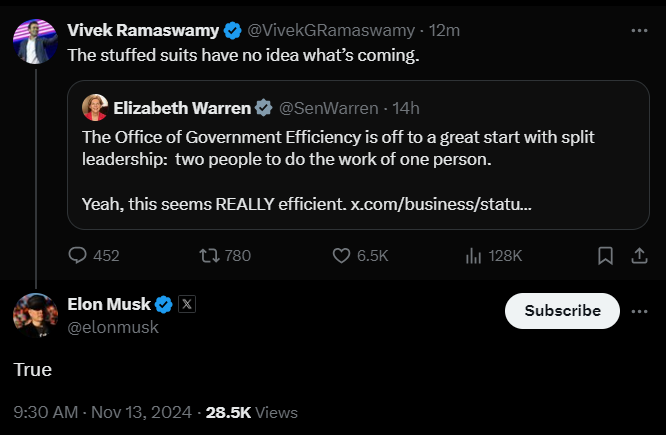Open the x.com/business status link

[441, 204]
